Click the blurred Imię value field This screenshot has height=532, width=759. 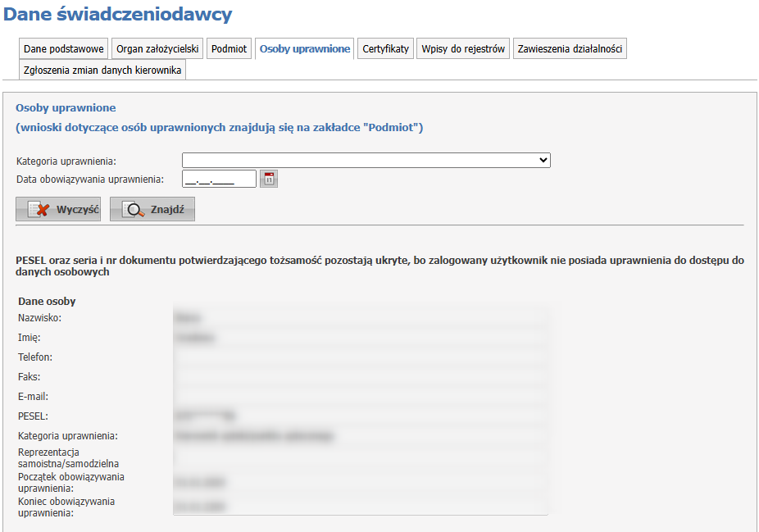359,337
